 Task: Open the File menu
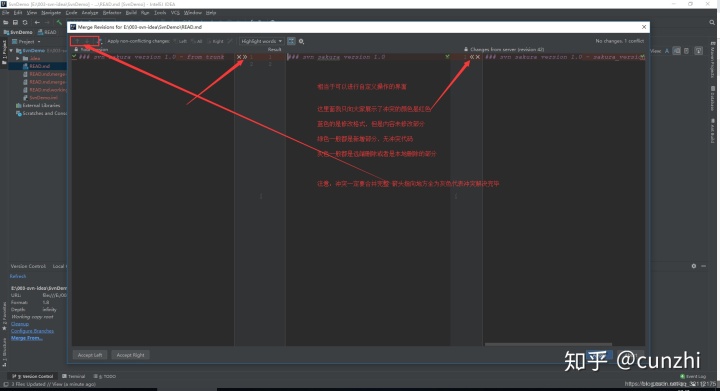(6, 13)
